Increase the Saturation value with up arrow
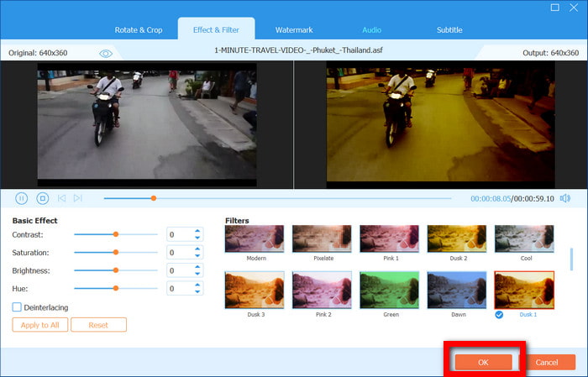This screenshot has width=588, height=377. (x=197, y=249)
